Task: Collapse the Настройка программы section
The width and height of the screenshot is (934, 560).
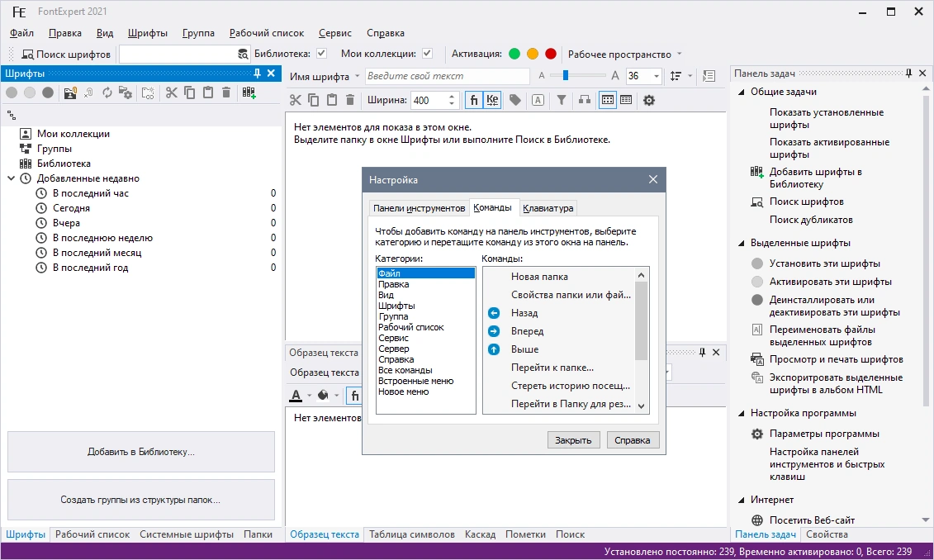Action: tap(742, 413)
